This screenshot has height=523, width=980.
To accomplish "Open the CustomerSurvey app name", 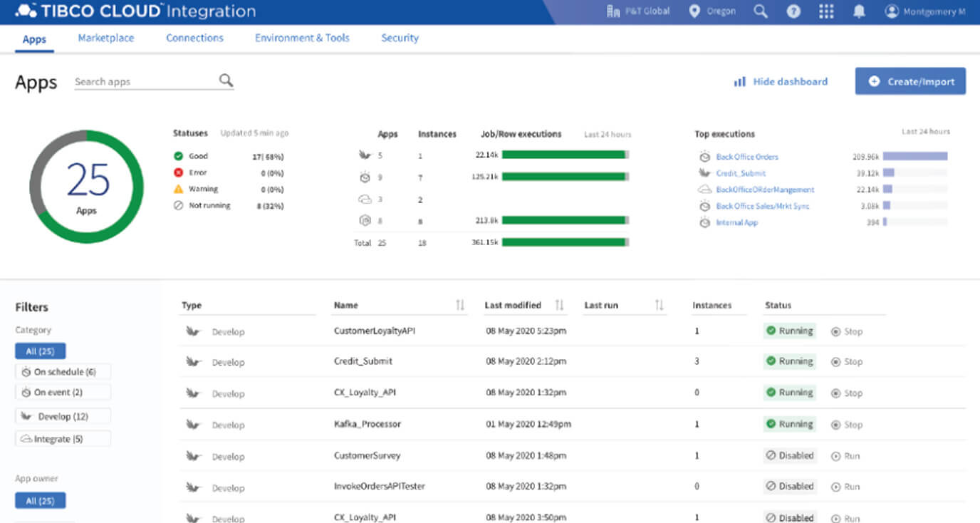I will pyautogui.click(x=367, y=455).
